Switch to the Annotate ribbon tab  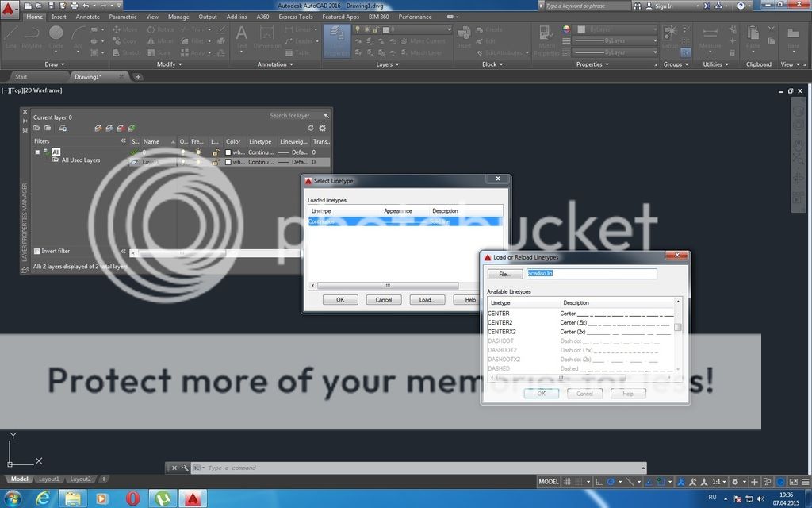pyautogui.click(x=87, y=17)
